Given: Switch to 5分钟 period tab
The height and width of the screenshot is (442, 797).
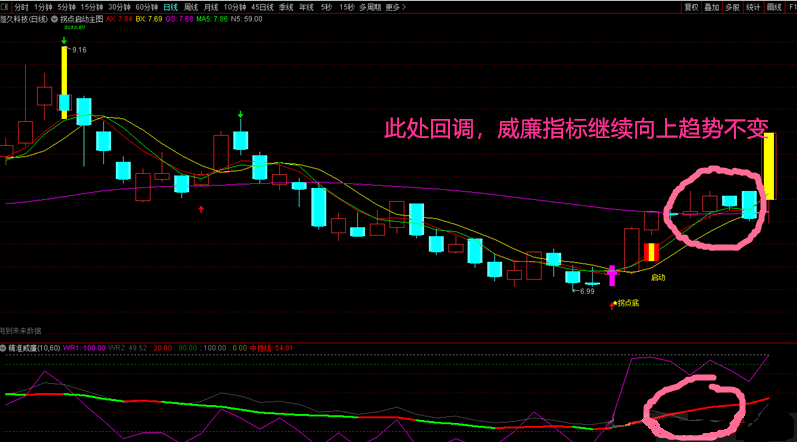Looking at the screenshot, I should 66,7.
